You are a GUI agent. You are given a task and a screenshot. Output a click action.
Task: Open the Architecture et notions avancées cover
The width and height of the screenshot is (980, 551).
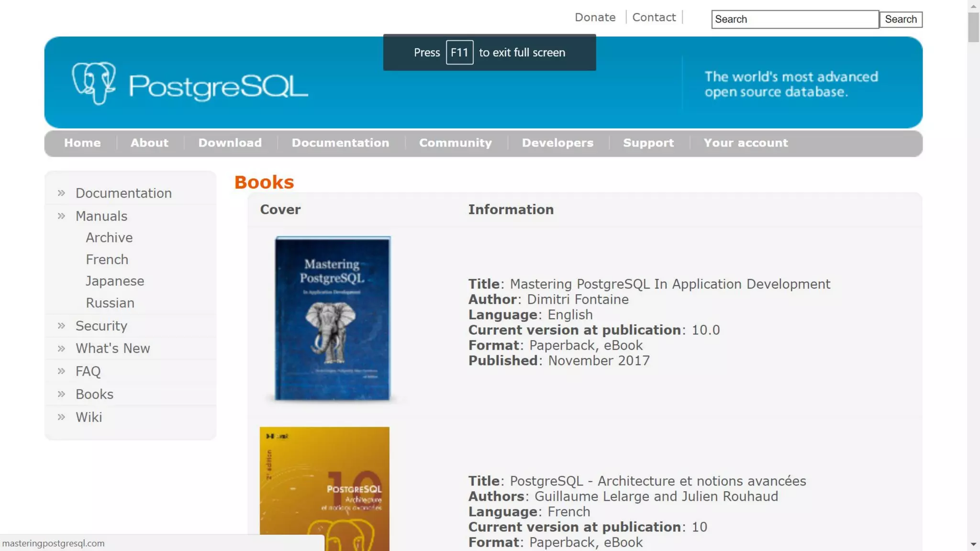324,488
